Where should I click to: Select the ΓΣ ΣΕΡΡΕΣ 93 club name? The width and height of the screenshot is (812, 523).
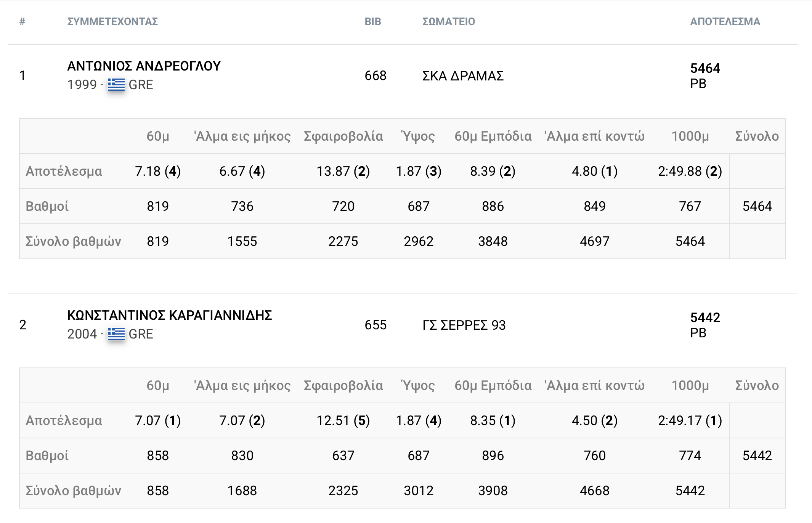(464, 325)
